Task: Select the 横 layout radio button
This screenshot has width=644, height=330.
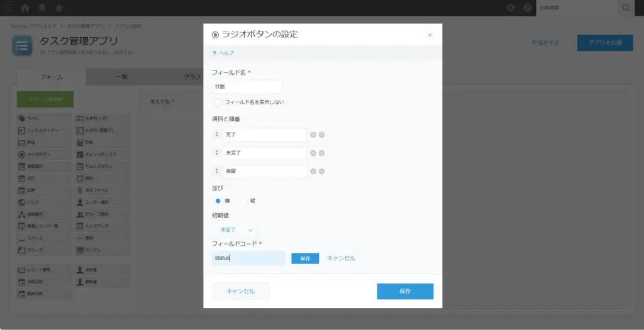Action: [218, 201]
